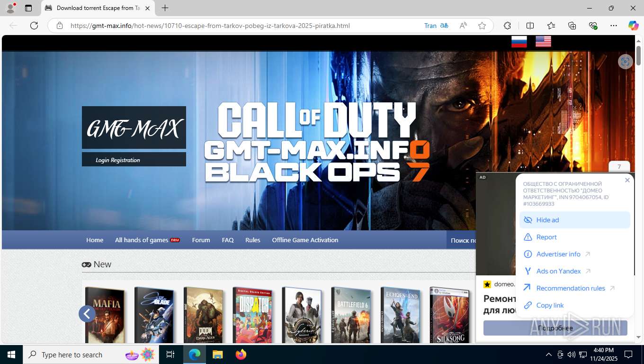Open the Echoes of the End cover

click(x=401, y=315)
